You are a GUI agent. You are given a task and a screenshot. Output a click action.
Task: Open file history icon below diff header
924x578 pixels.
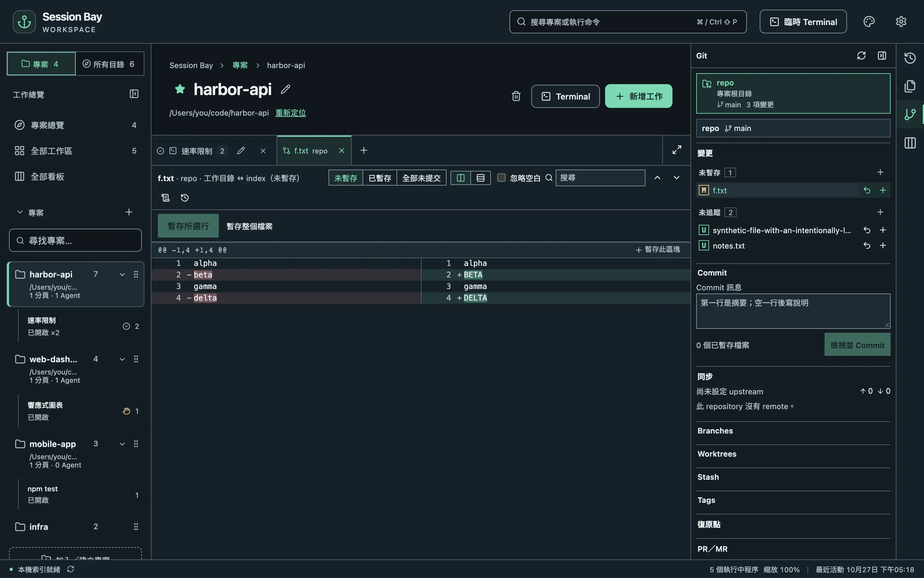click(184, 197)
